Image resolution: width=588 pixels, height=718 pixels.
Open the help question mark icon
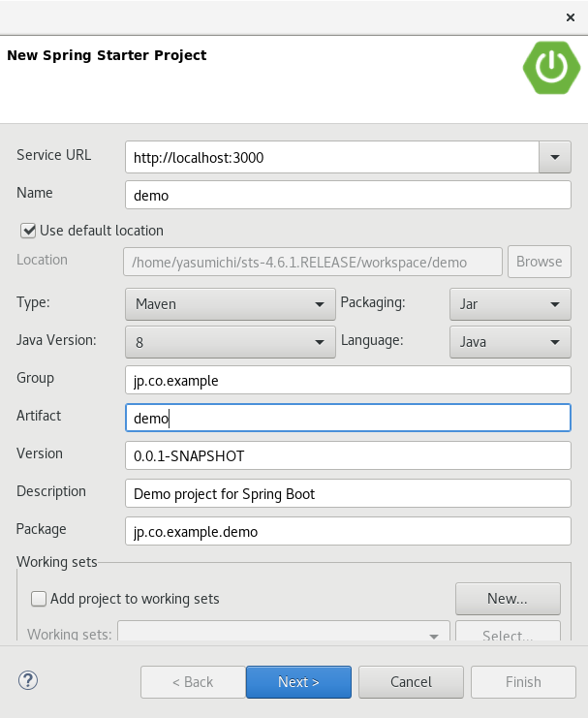[x=28, y=680]
